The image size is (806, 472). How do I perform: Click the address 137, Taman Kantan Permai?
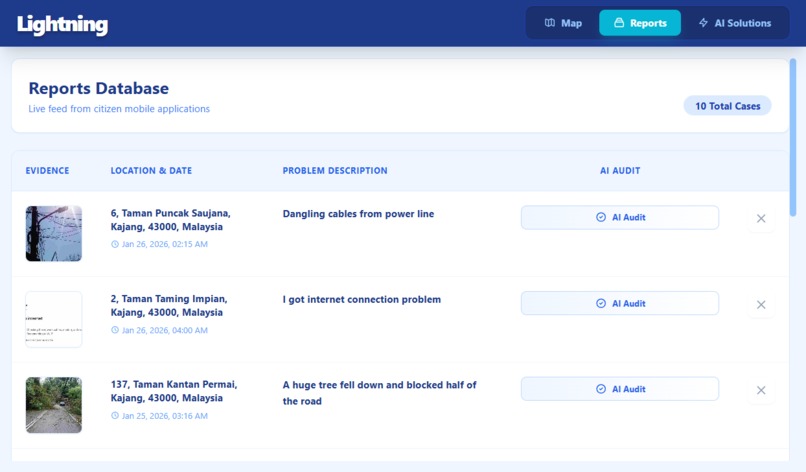174,391
